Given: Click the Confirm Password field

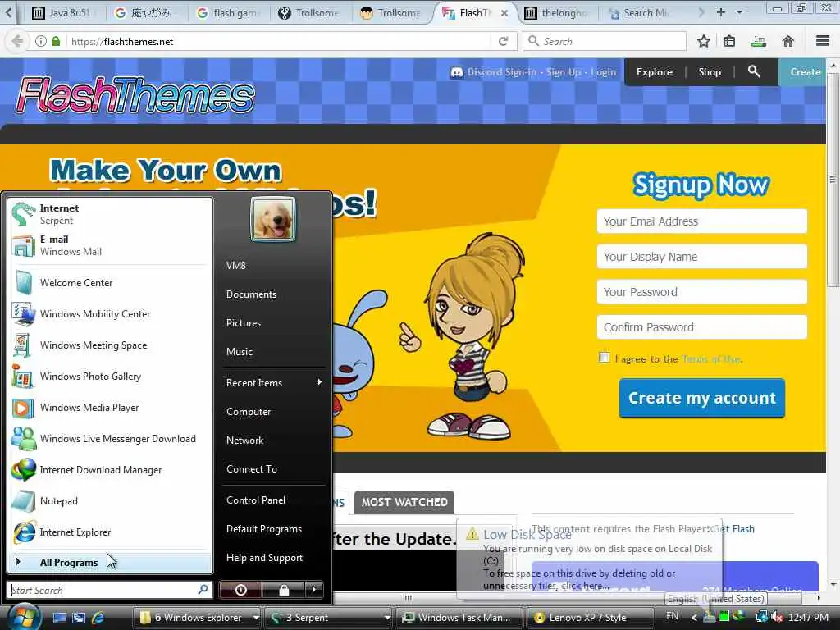Looking at the screenshot, I should pyautogui.click(x=702, y=327).
